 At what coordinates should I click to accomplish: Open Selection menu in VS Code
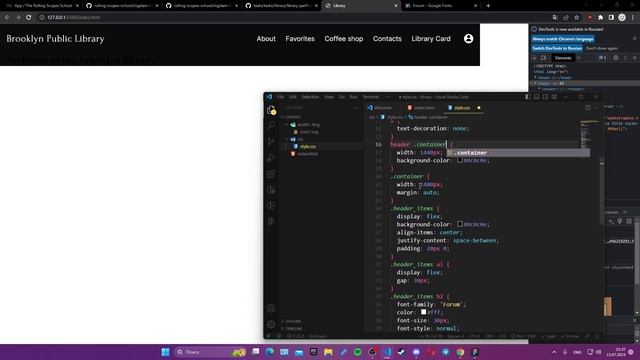coord(310,97)
